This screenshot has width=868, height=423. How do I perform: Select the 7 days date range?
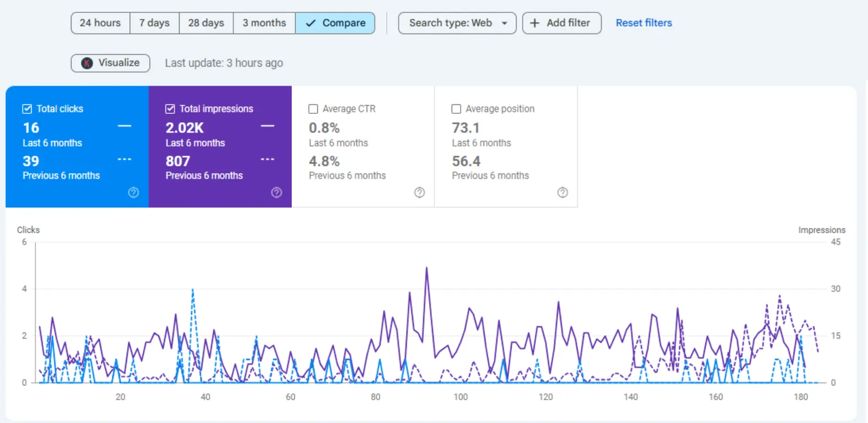[x=155, y=23]
